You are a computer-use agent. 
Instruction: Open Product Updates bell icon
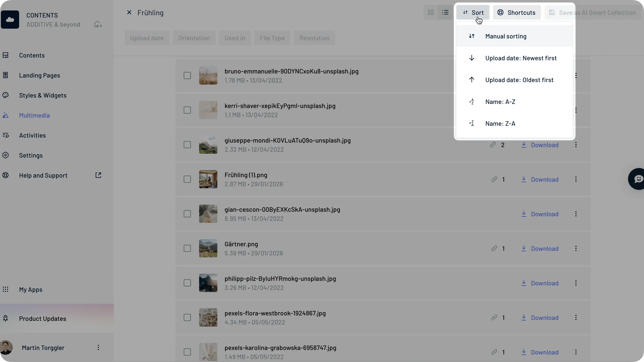(x=5, y=318)
